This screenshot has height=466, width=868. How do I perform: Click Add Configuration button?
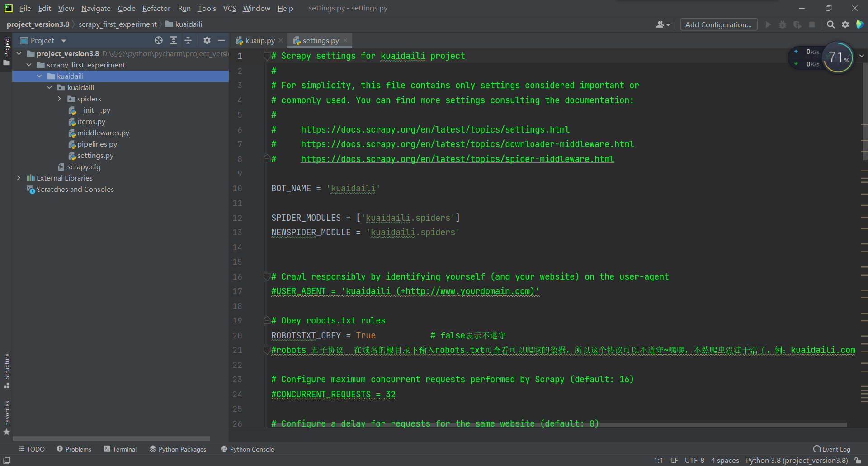(718, 24)
